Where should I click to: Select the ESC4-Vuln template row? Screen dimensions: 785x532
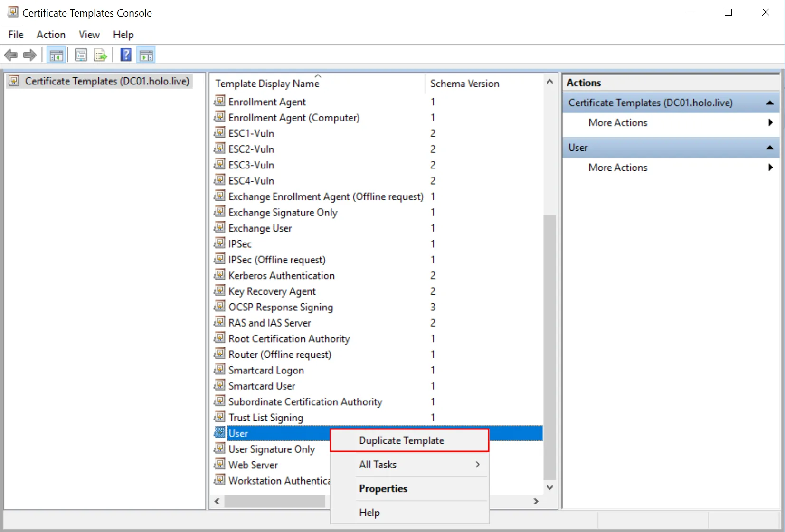point(378,181)
